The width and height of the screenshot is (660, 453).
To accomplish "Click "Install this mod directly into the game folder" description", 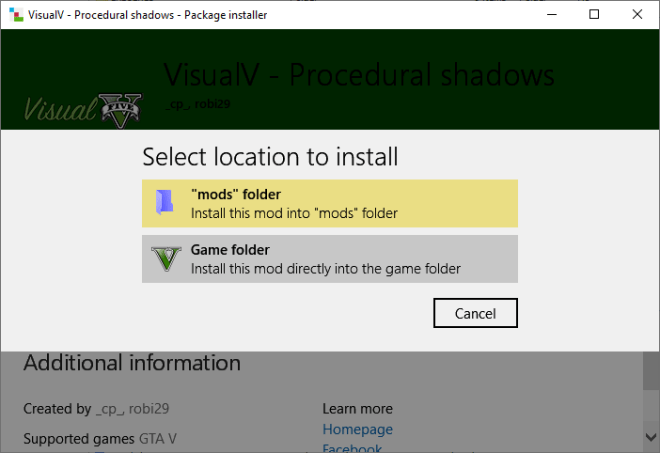I will (x=326, y=269).
